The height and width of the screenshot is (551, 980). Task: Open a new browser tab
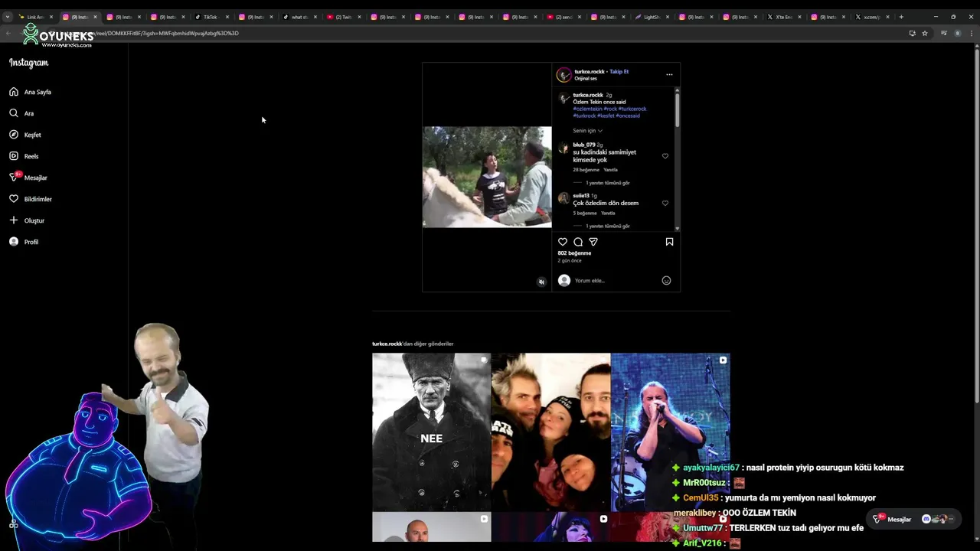pos(901,17)
